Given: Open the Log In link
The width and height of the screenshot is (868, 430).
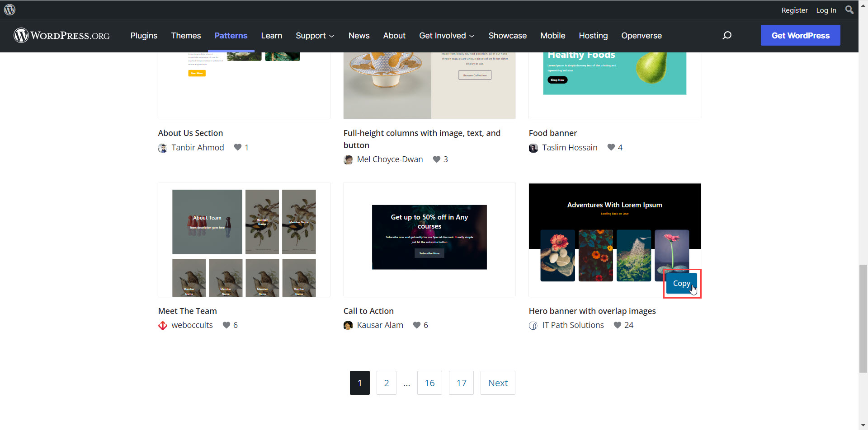Looking at the screenshot, I should [x=826, y=10].
